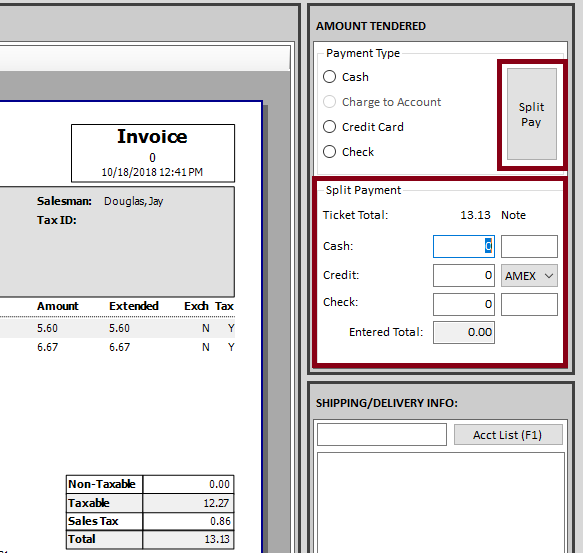Click the Entered Total field
This screenshot has width=583, height=553.
click(x=464, y=332)
